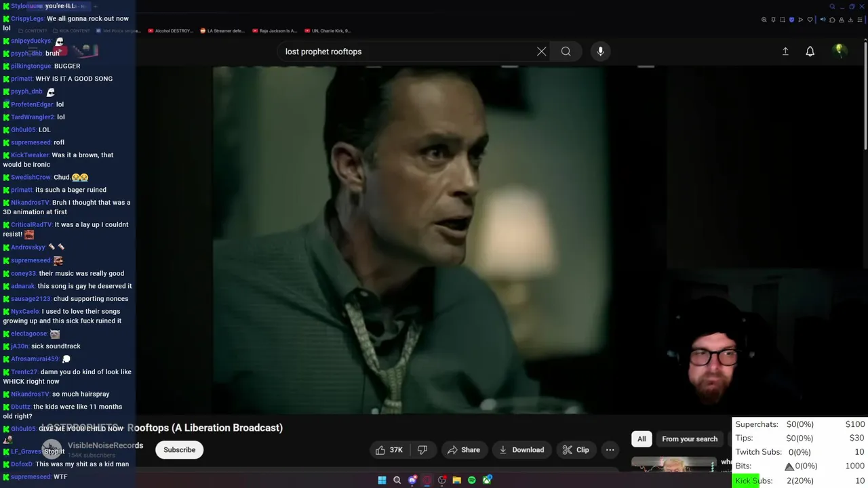
Task: Open browser easy setup sliders icon
Action: pyautogui.click(x=860, y=20)
